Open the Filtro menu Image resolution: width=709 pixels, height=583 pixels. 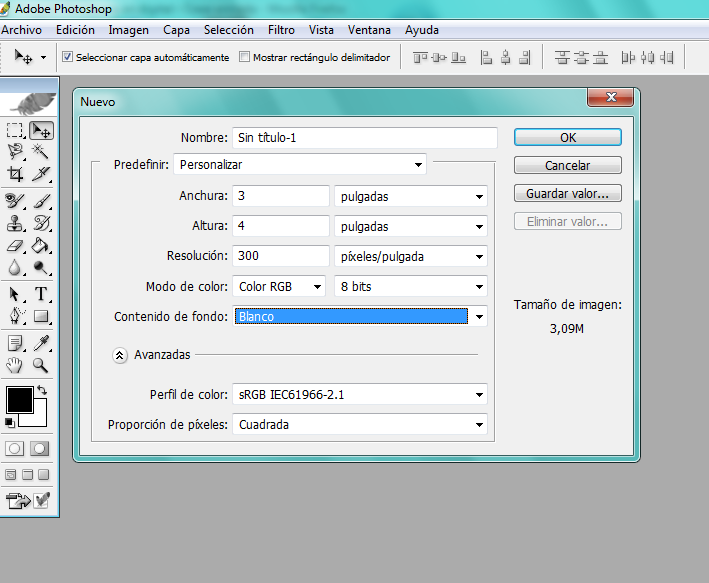[281, 30]
